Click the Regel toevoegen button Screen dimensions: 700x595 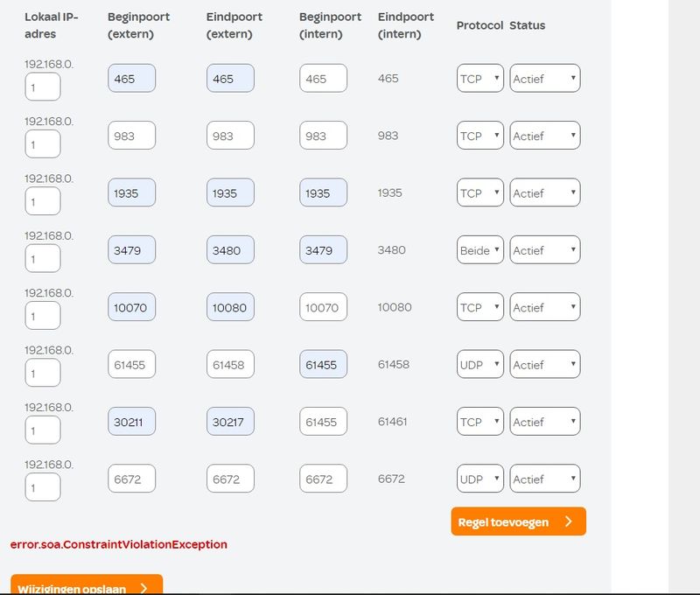(x=518, y=521)
